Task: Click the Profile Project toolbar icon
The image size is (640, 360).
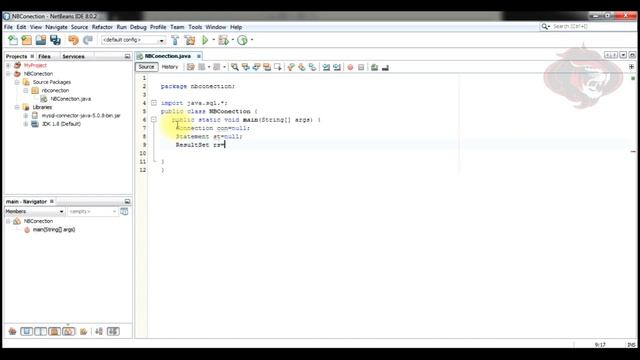Action: [x=242, y=40]
